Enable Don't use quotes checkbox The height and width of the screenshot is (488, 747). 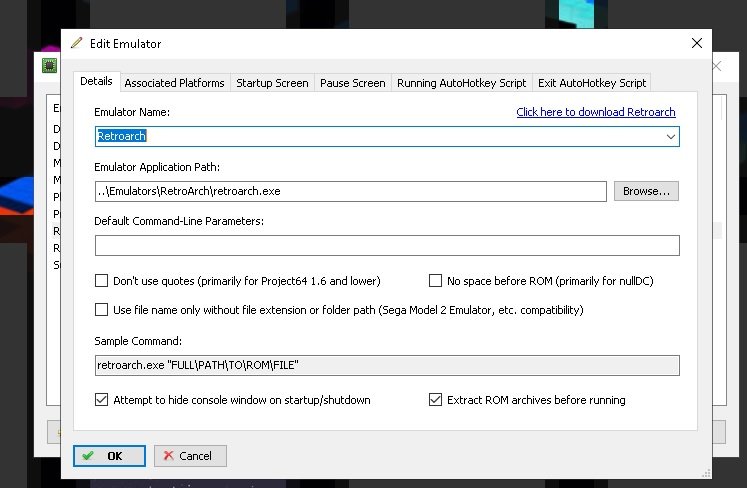101,281
